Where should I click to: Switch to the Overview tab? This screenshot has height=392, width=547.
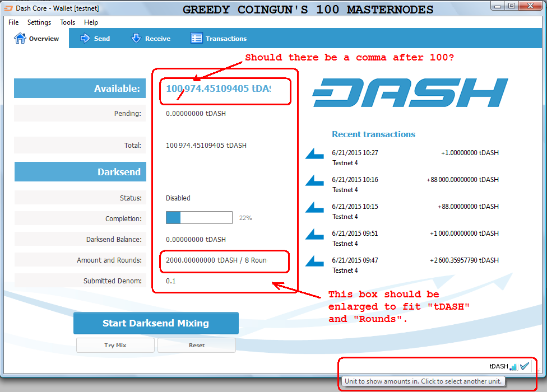(36, 38)
